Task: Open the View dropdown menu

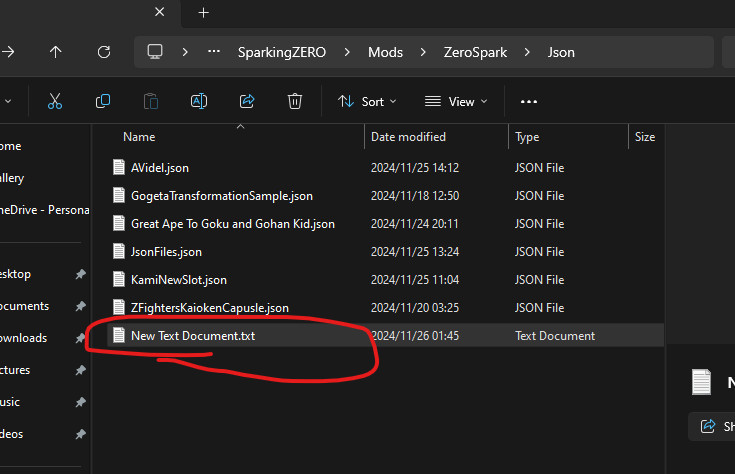Action: click(456, 101)
